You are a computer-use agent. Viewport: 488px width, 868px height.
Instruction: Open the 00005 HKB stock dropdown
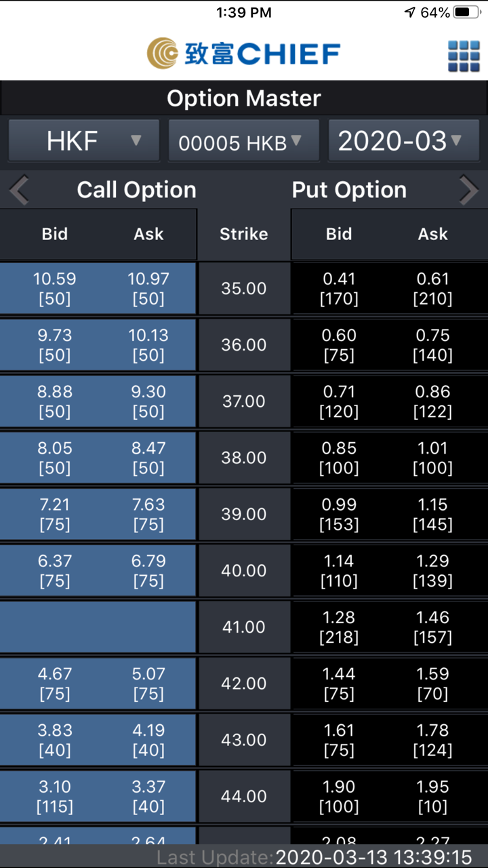tap(243, 142)
